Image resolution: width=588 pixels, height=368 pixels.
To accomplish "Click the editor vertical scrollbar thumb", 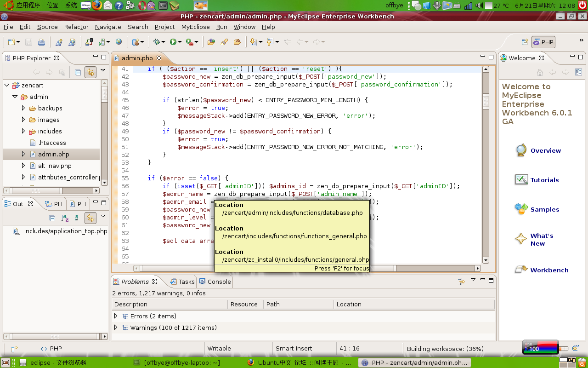I will 486,102.
